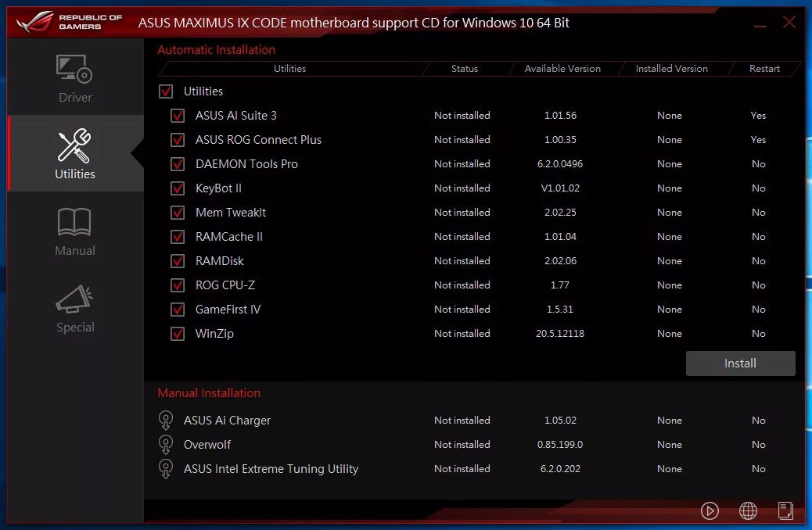Click the DAEMON Tools Pro label
The image size is (812, 530).
pos(246,164)
